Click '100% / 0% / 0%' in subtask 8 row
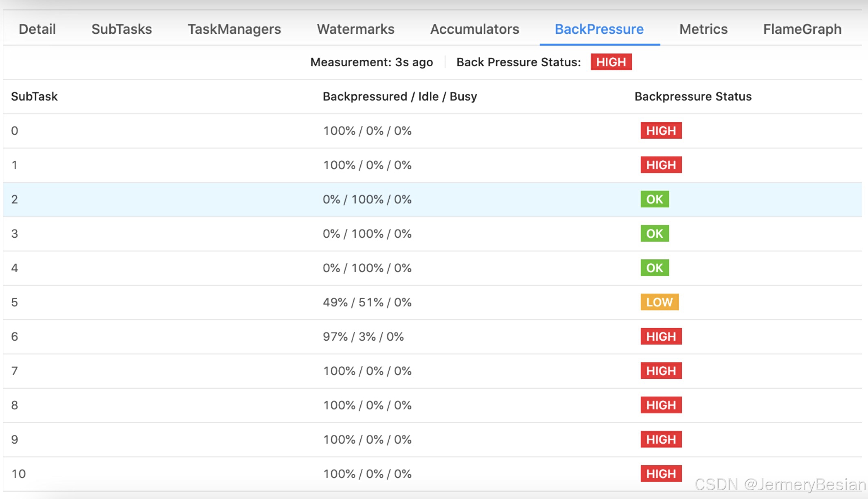The width and height of the screenshot is (868, 499). pyautogui.click(x=367, y=405)
